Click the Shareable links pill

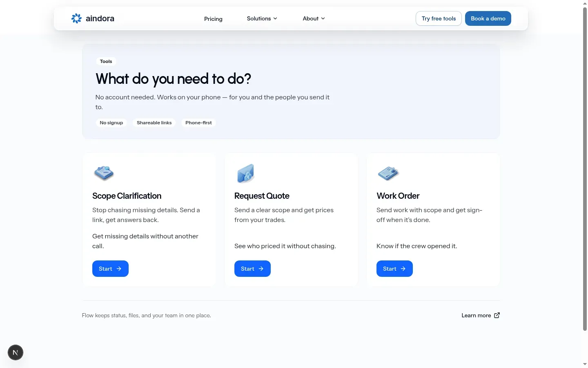tap(154, 123)
